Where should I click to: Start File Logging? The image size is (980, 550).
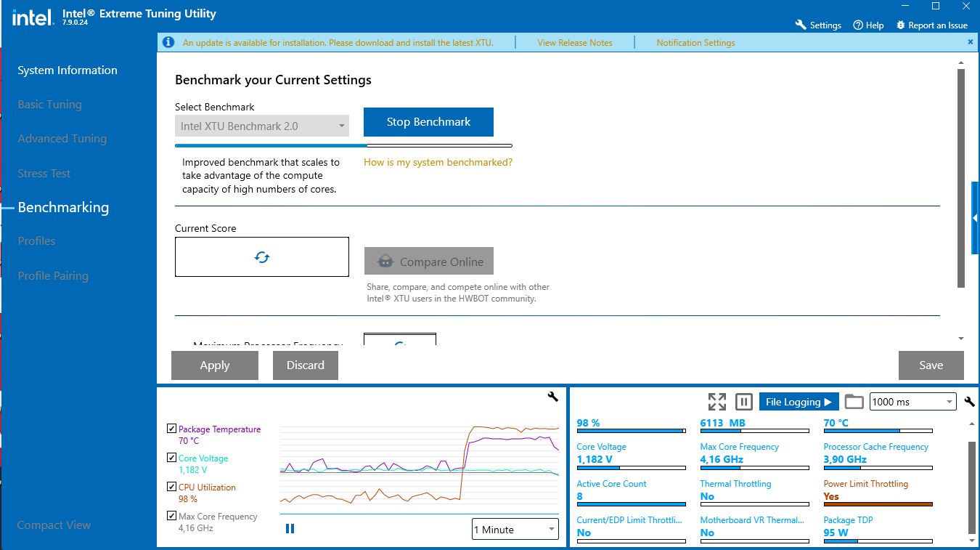coord(799,402)
